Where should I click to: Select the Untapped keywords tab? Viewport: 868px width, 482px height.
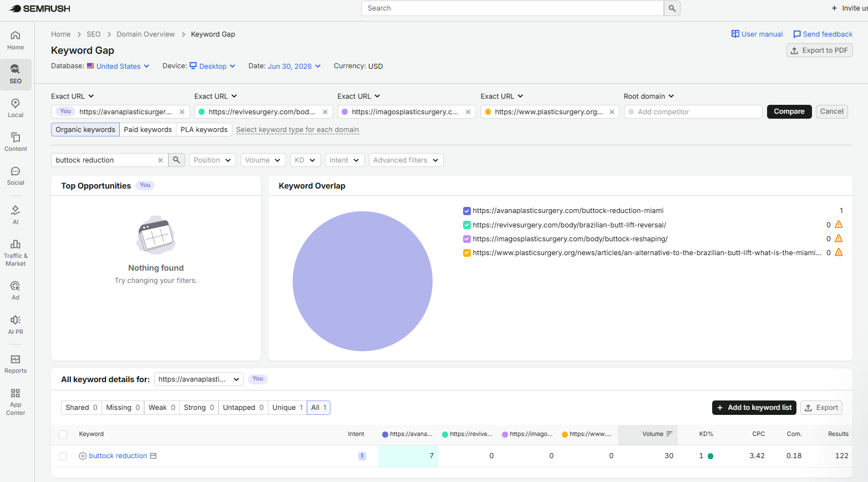coord(243,408)
